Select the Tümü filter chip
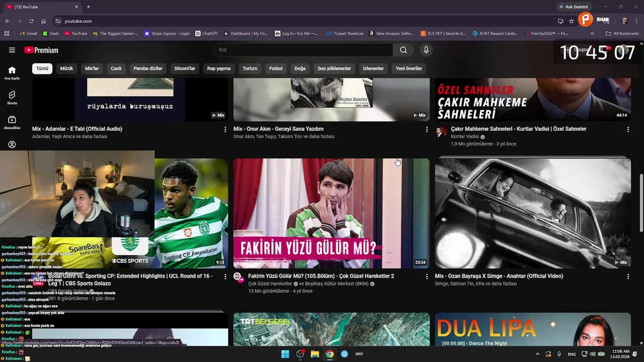The width and height of the screenshot is (644, 362). pyautogui.click(x=42, y=68)
